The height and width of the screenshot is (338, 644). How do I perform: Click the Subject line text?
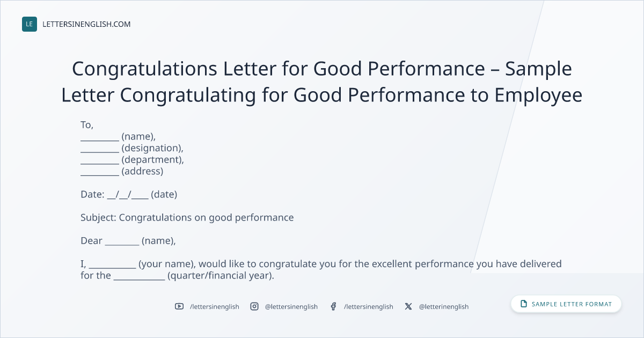[187, 218]
